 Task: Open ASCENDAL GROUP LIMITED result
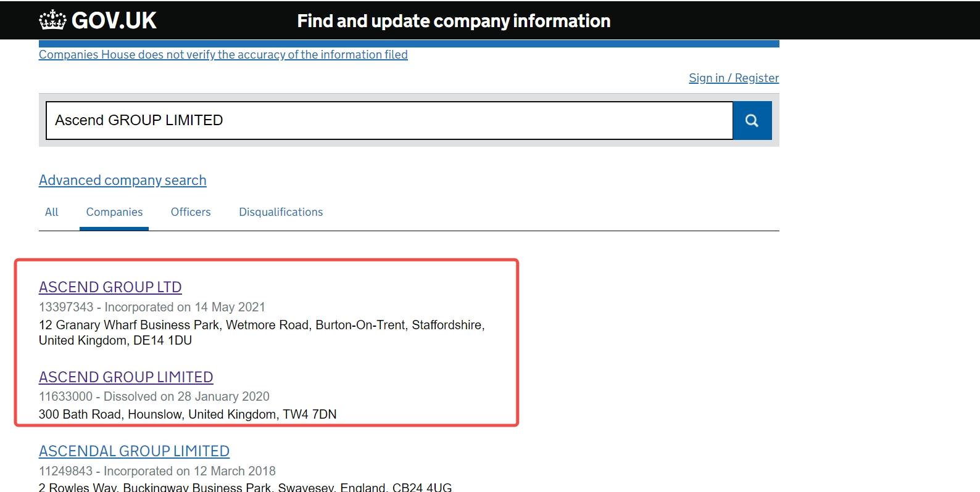pyautogui.click(x=134, y=451)
